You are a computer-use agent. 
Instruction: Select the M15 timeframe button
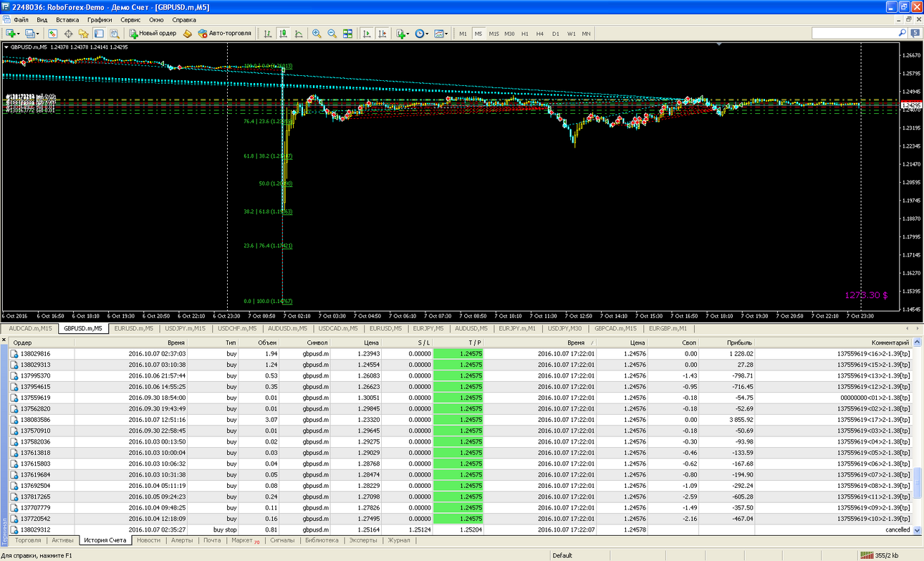click(x=494, y=34)
